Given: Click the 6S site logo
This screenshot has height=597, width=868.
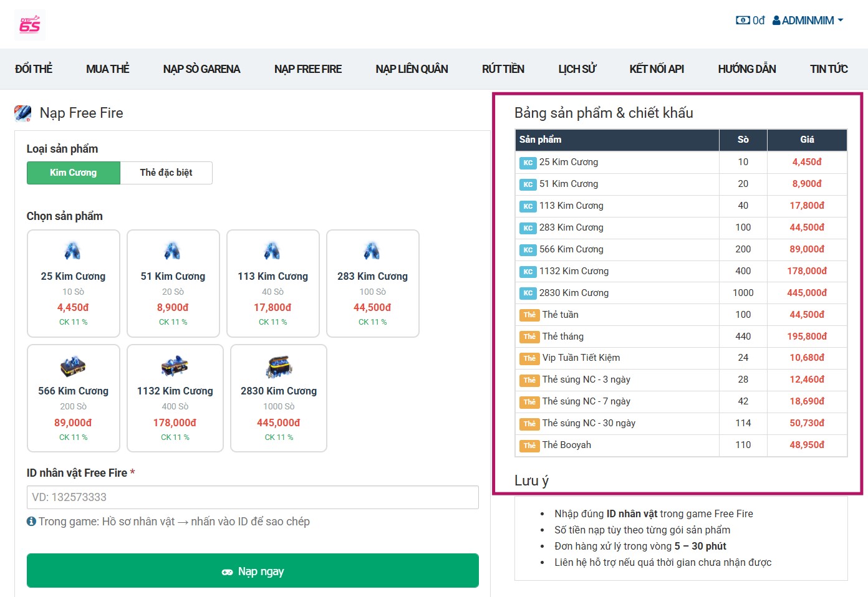Looking at the screenshot, I should click(29, 25).
